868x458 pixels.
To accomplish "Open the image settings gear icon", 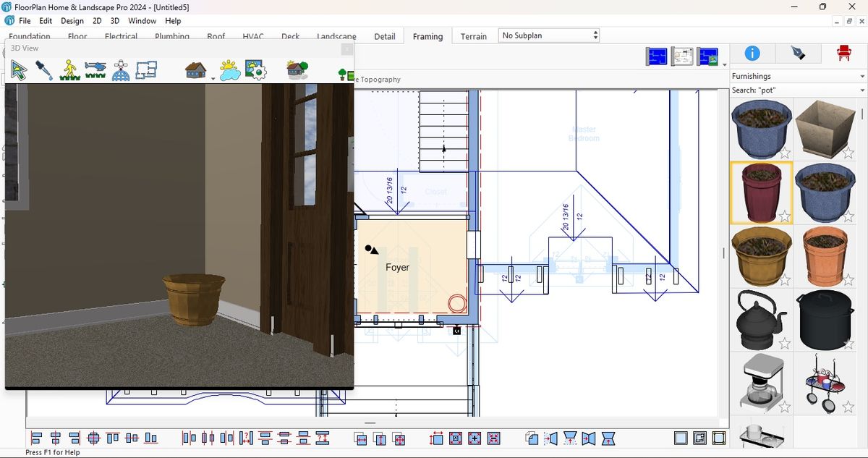I will [255, 70].
